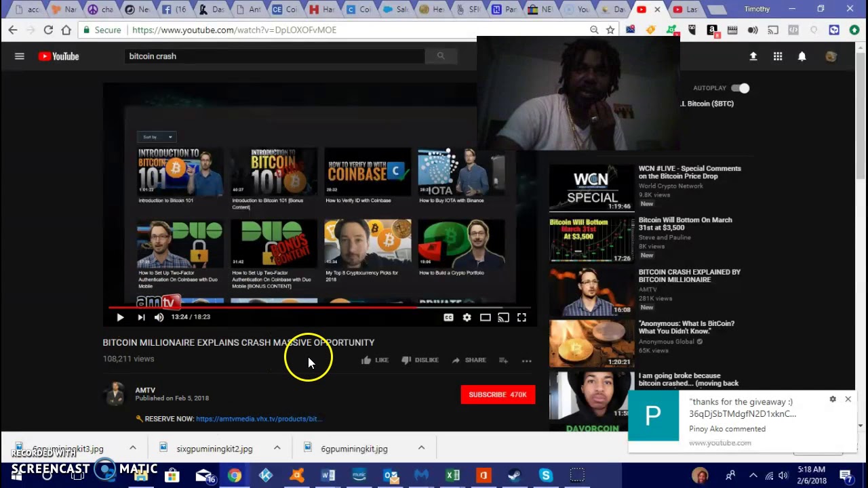The width and height of the screenshot is (868, 488).
Task: Go back in Chrome
Action: (x=13, y=30)
